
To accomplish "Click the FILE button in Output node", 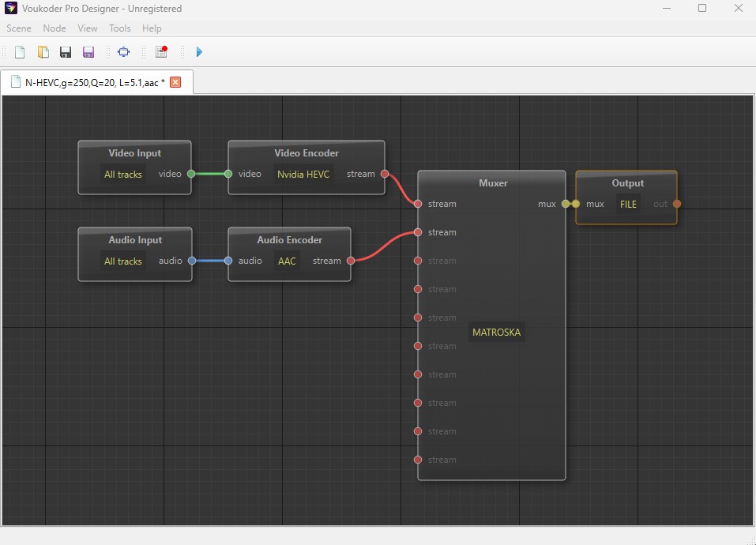I will (628, 204).
